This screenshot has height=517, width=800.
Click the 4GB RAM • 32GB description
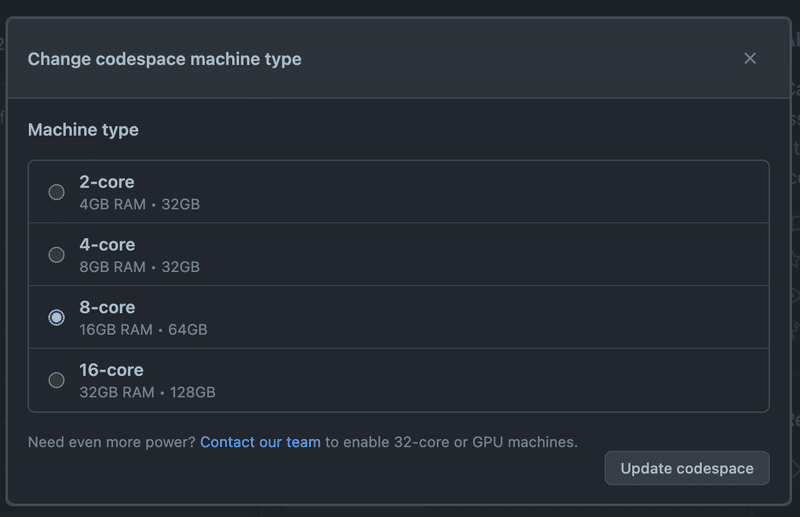click(139, 204)
